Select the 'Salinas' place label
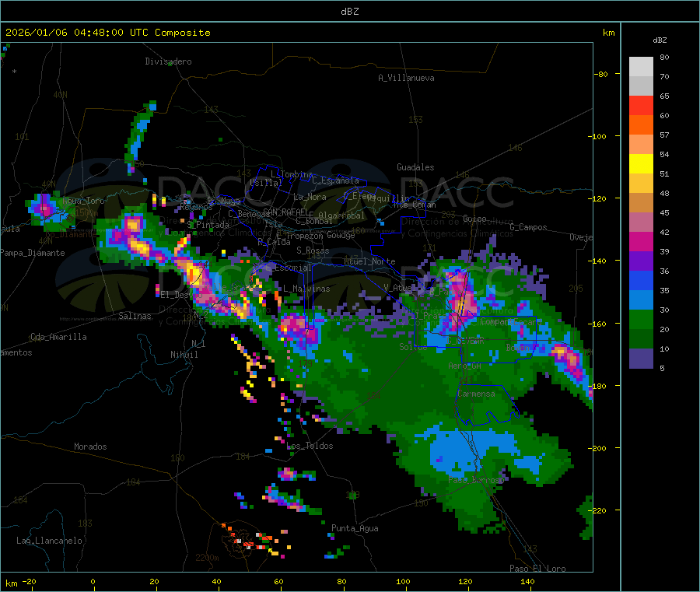Image resolution: width=700 pixels, height=592 pixels. click(x=135, y=316)
